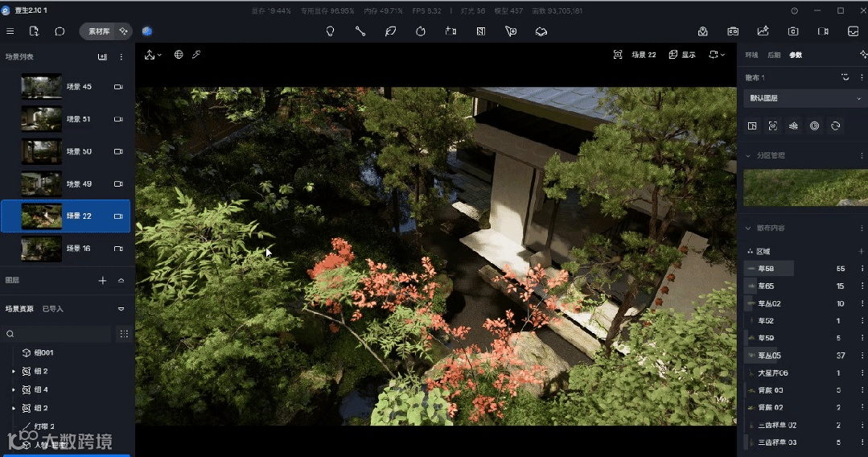Open the 素材库 asset library
Viewport: 868px width, 457px height.
(x=98, y=31)
